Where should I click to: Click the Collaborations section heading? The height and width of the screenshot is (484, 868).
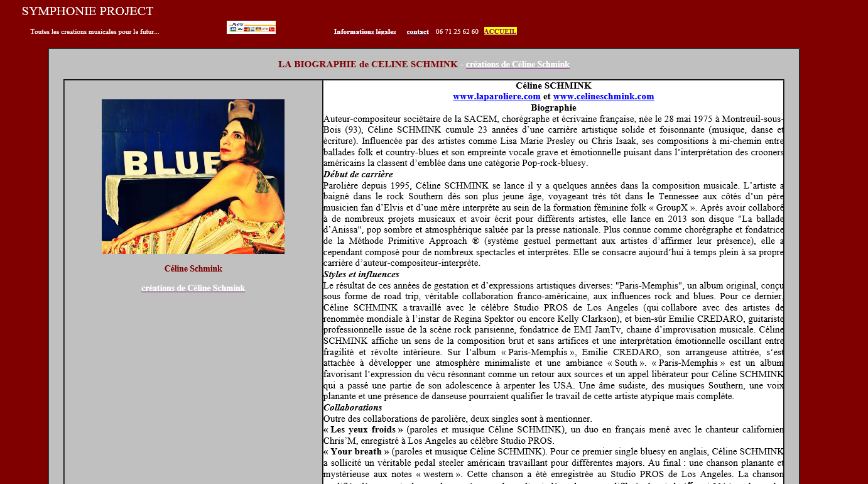(352, 408)
